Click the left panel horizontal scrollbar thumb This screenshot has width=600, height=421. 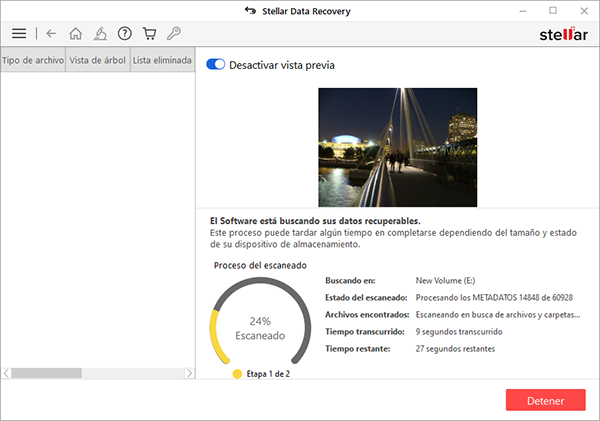[x=46, y=373]
